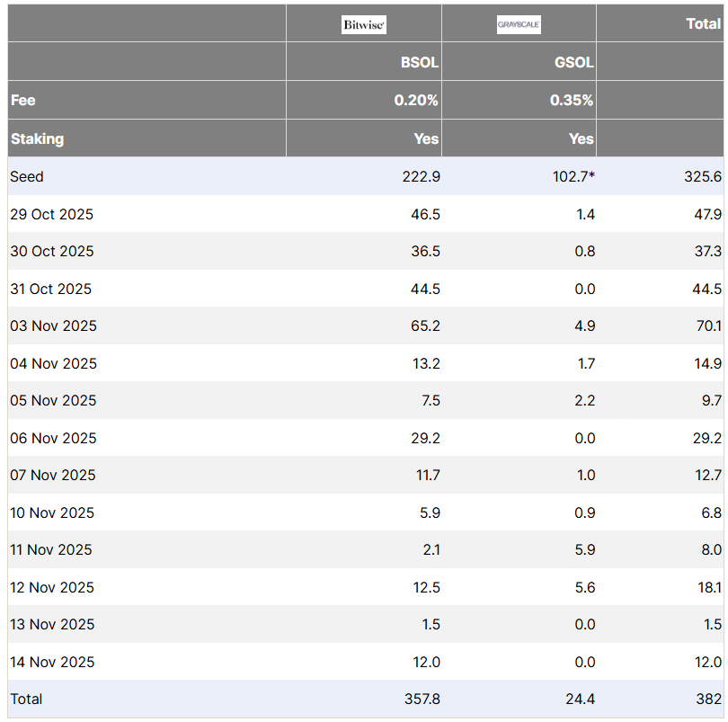
Task: Select the GSOL fee cell 0.35%
Action: (572, 101)
